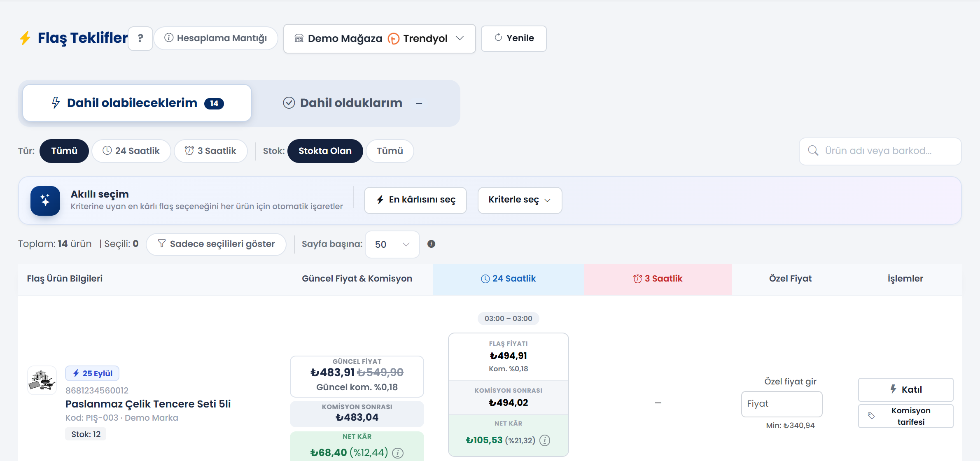Open Kriterle seç dropdown
The image size is (980, 461).
click(x=520, y=200)
